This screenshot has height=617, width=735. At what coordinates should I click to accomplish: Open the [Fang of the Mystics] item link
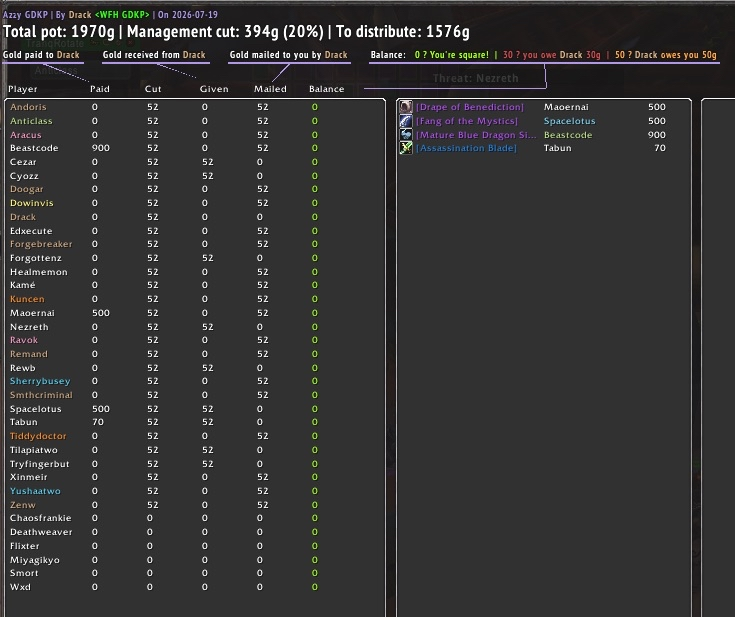pyautogui.click(x=467, y=121)
